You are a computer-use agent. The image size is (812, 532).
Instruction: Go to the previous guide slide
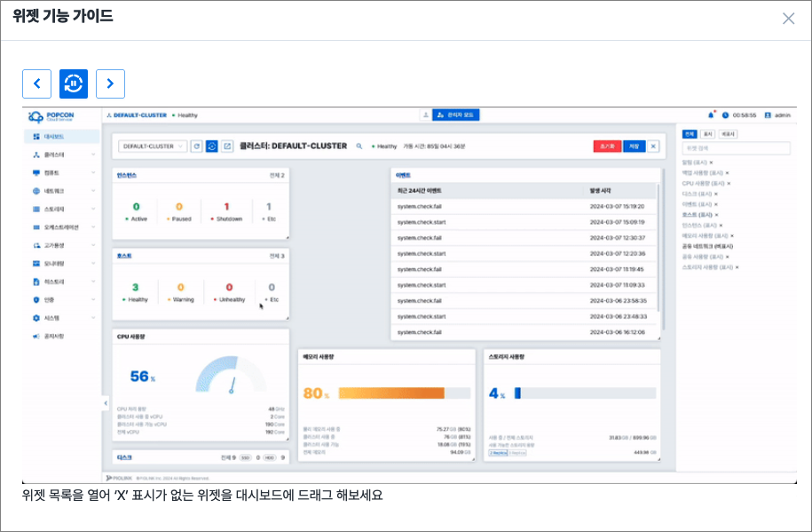coord(36,83)
